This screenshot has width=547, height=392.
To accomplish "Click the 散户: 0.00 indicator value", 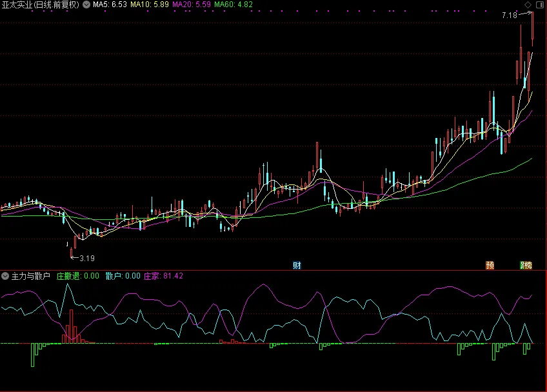I will point(123,276).
